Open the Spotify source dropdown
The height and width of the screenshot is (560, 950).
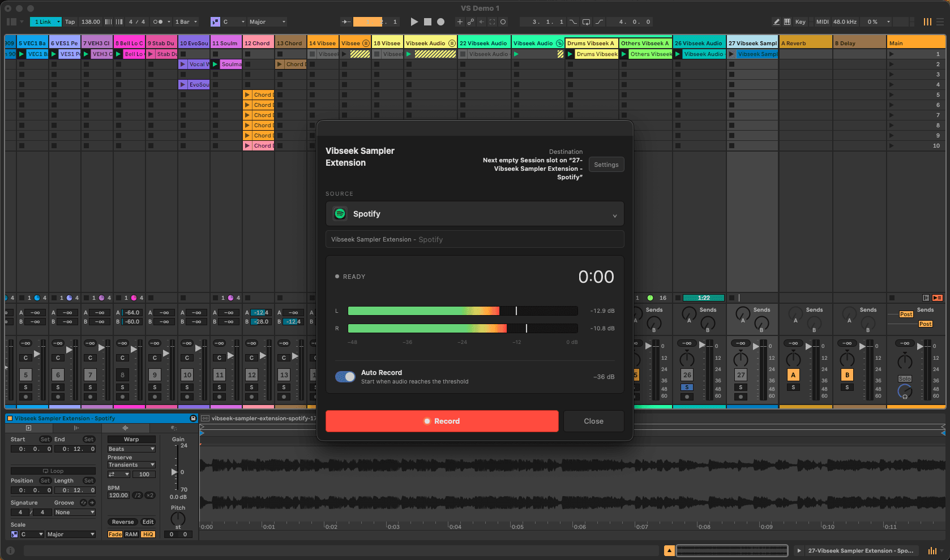[x=475, y=214]
